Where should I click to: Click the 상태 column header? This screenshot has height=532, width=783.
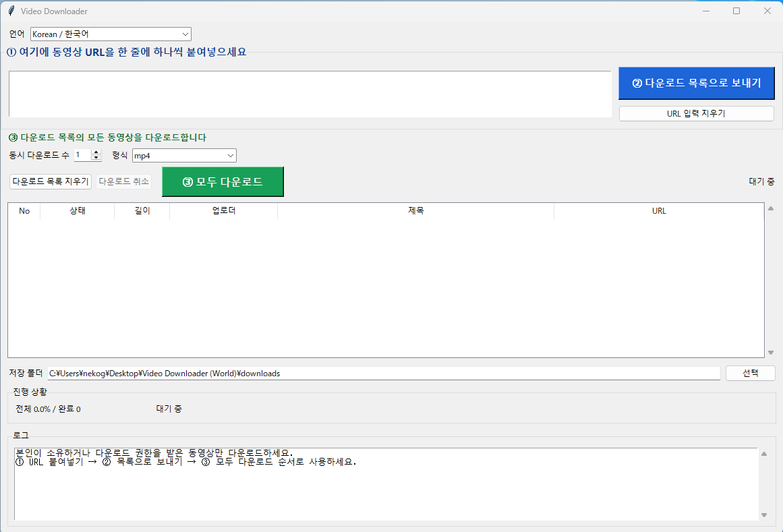78,211
